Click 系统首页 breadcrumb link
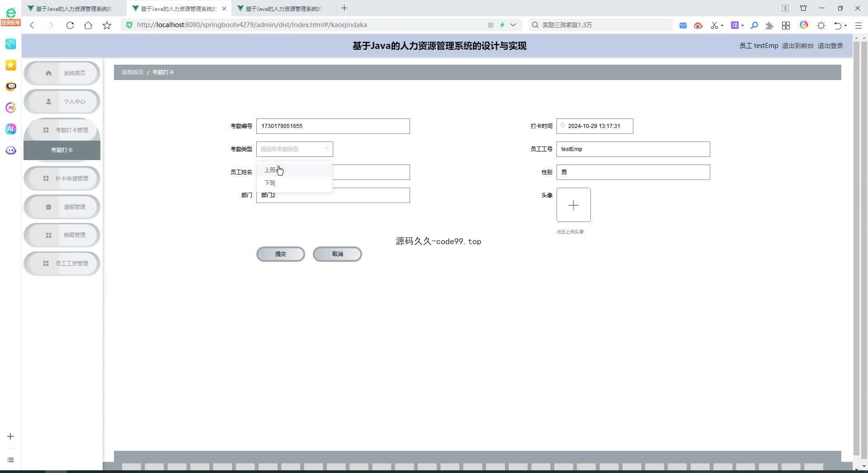Screen dimensions: 868x473 pyautogui.click(x=132, y=72)
